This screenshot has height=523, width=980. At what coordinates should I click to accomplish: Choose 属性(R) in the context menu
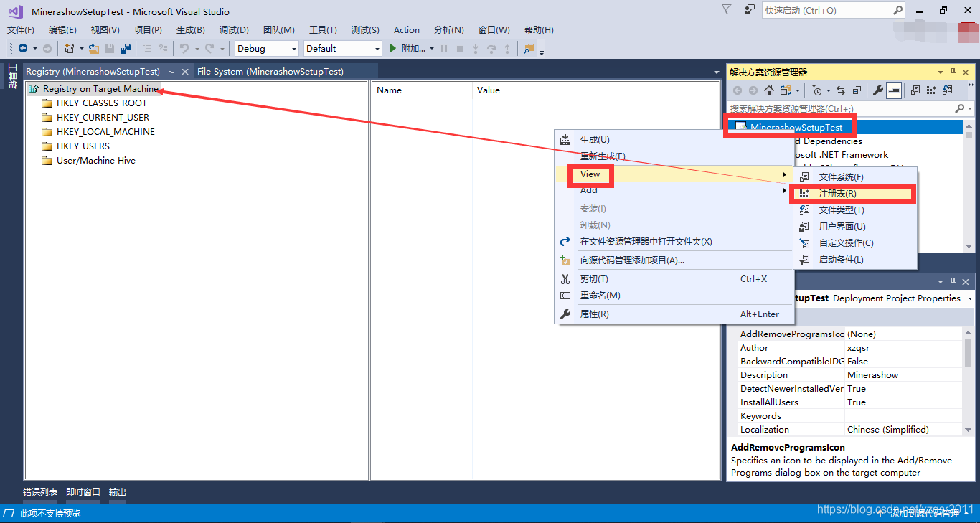[674, 314]
